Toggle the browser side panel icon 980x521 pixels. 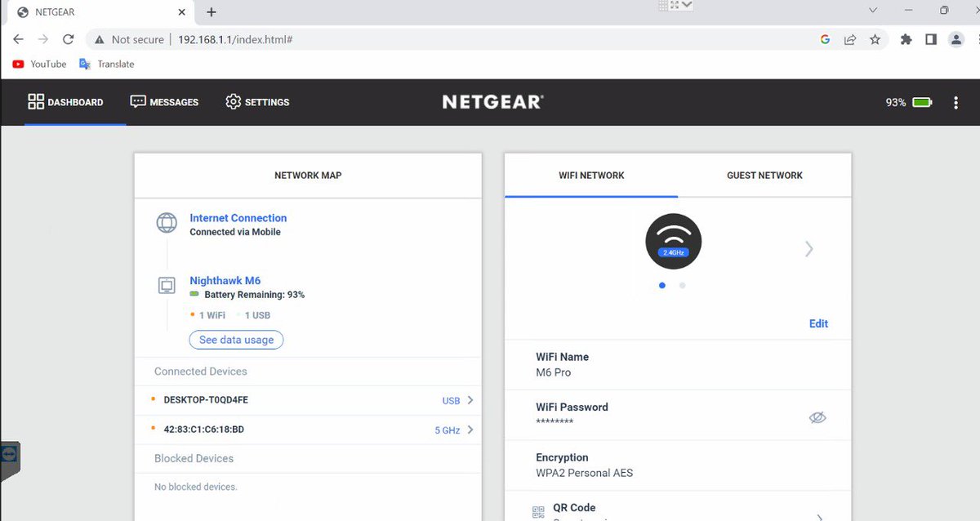(930, 39)
